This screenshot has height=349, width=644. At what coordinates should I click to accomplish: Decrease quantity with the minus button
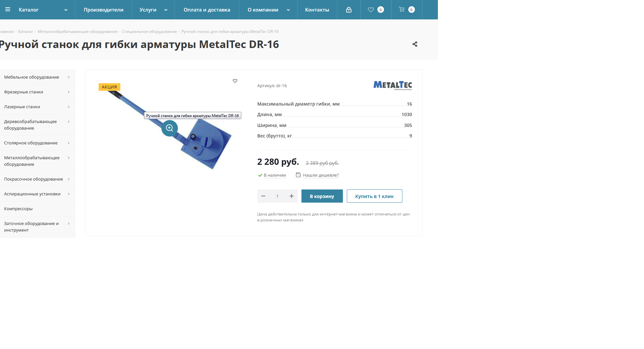click(263, 196)
